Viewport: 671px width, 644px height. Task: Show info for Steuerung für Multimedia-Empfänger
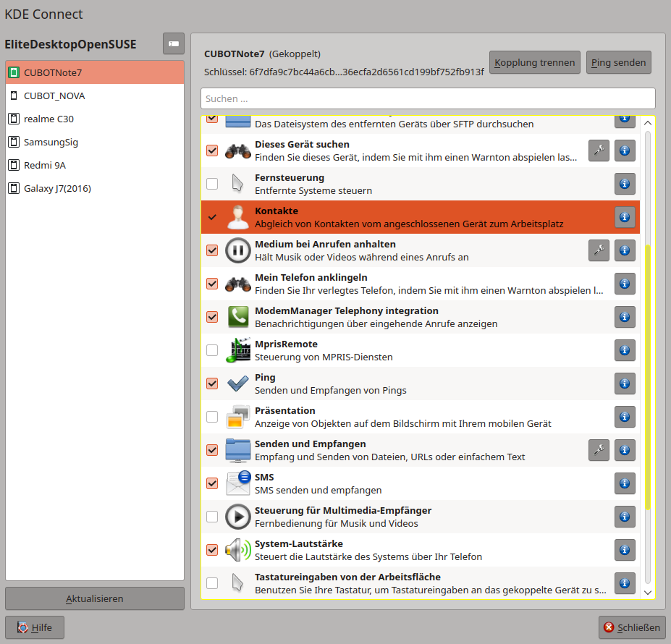pyautogui.click(x=625, y=517)
